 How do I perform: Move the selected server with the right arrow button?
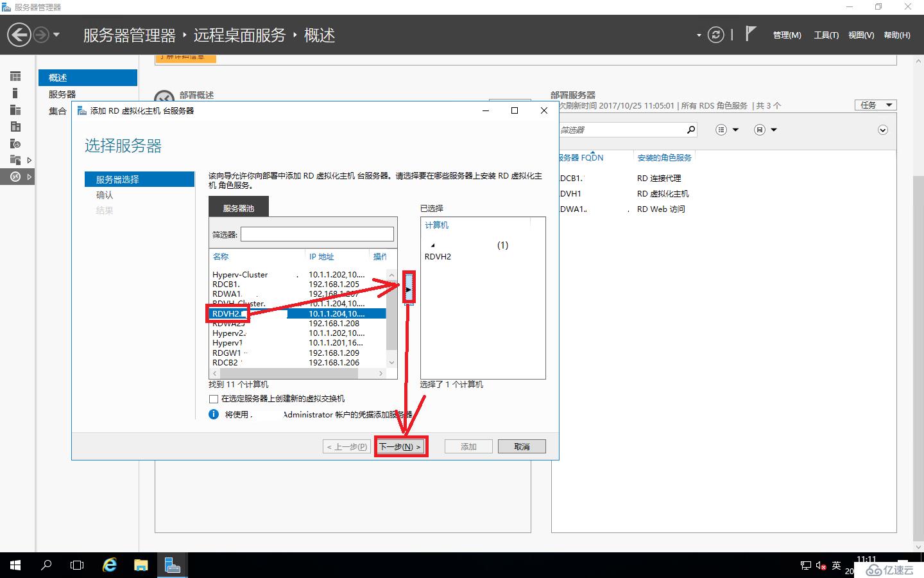pyautogui.click(x=409, y=287)
